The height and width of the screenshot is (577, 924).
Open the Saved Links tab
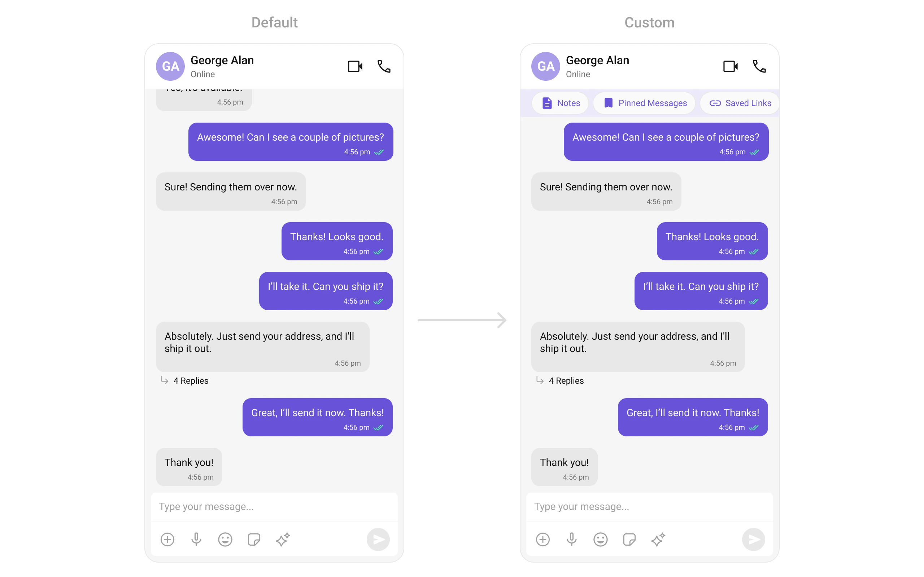click(740, 103)
